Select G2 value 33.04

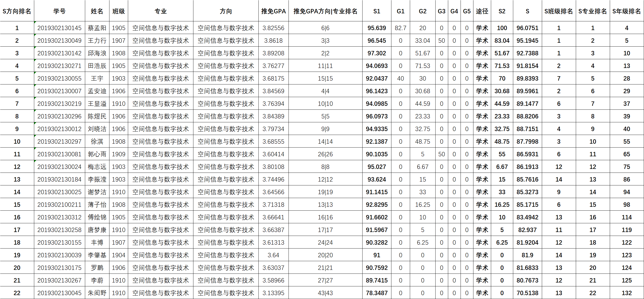(x=422, y=41)
